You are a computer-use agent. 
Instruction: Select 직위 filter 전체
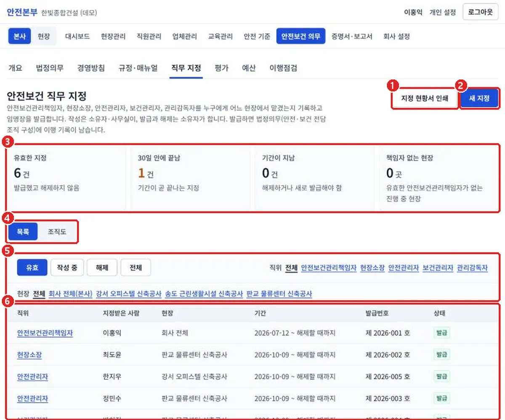point(291,268)
